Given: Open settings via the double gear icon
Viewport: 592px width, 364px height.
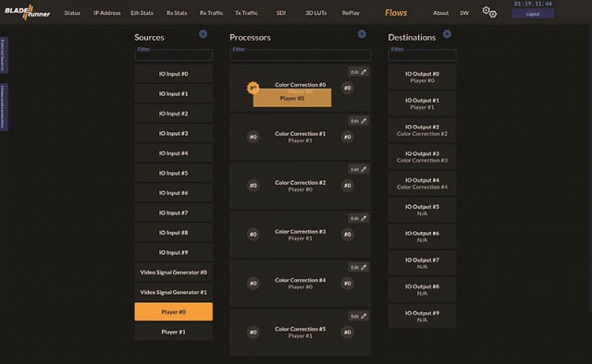Looking at the screenshot, I should (x=489, y=12).
